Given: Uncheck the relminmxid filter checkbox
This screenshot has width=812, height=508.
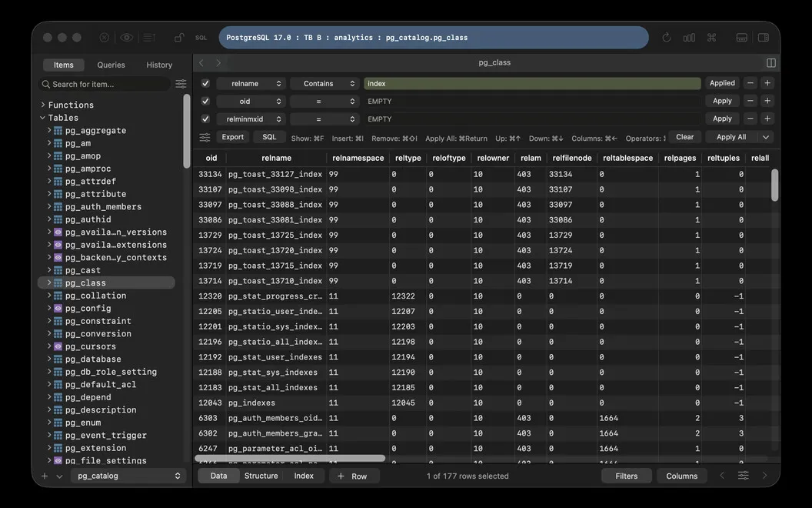Looking at the screenshot, I should click(205, 119).
